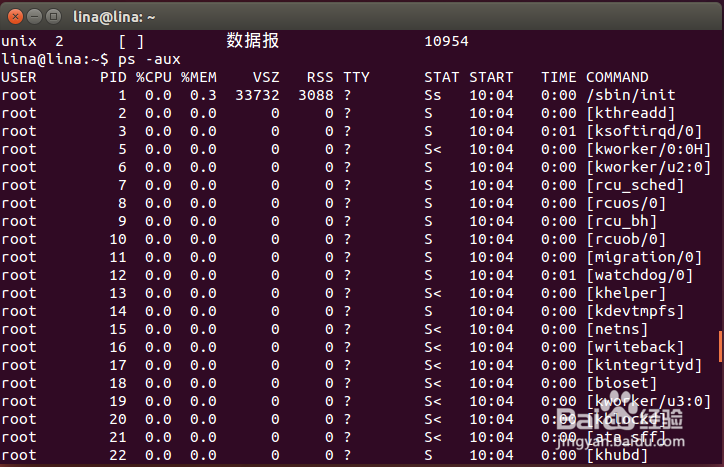Click the [rcu_sched] process name

635,185
